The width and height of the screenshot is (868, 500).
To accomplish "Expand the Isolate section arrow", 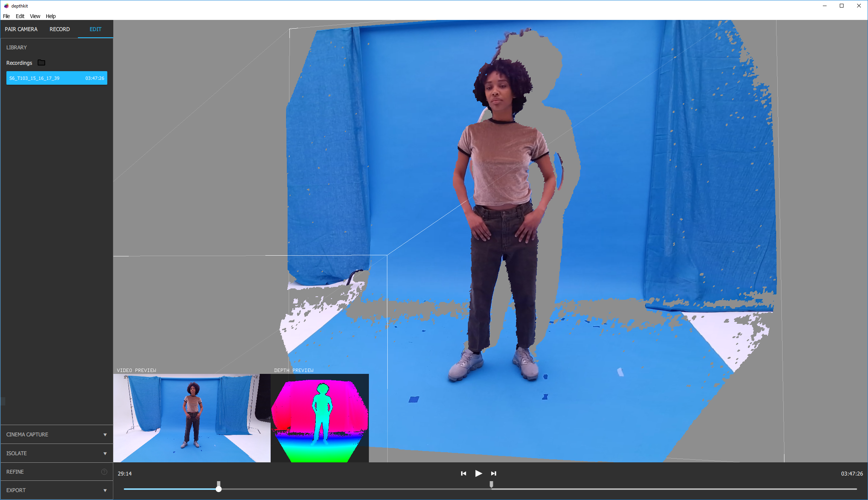I will 105,453.
